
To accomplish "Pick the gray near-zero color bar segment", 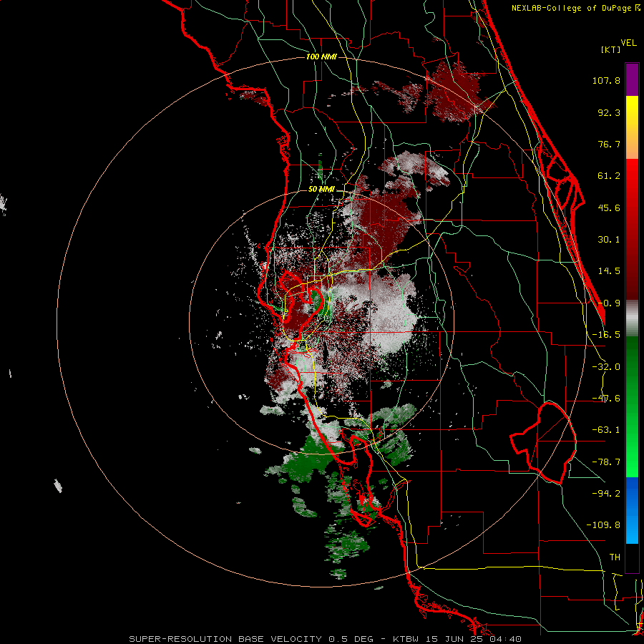I will click(x=632, y=318).
